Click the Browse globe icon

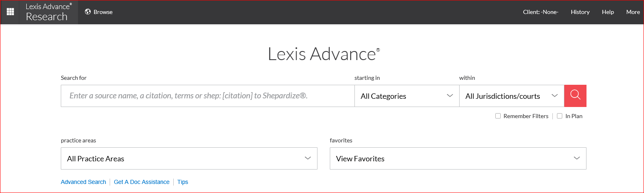click(87, 12)
